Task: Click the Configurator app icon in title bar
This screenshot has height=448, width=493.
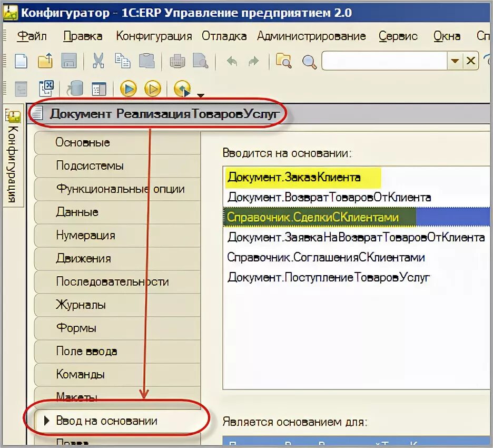Action: (x=11, y=13)
